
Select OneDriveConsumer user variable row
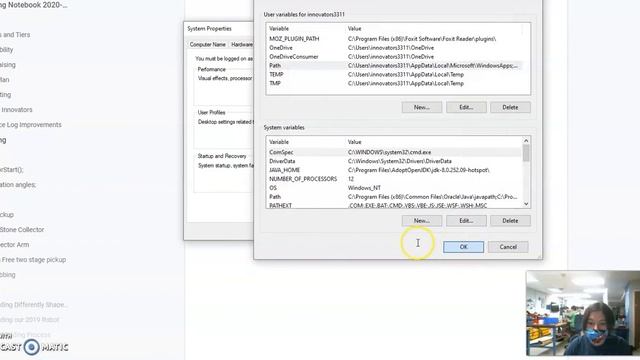click(x=394, y=57)
